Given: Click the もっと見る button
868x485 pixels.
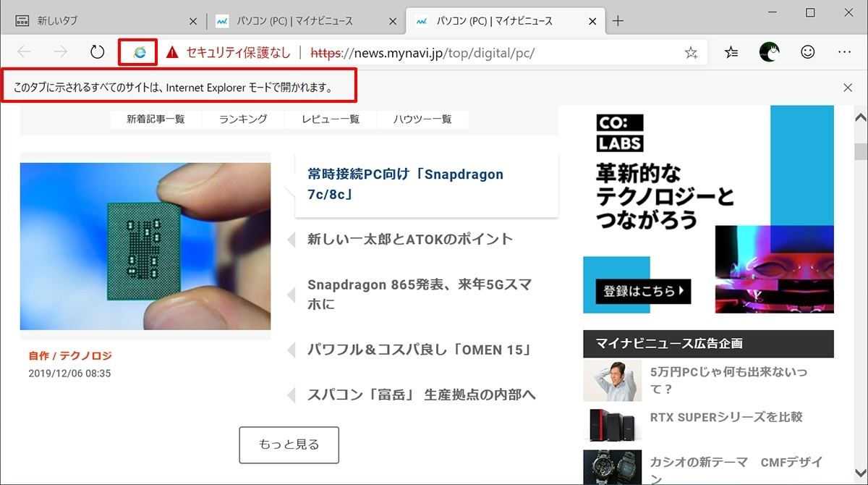Looking at the screenshot, I should (x=289, y=444).
